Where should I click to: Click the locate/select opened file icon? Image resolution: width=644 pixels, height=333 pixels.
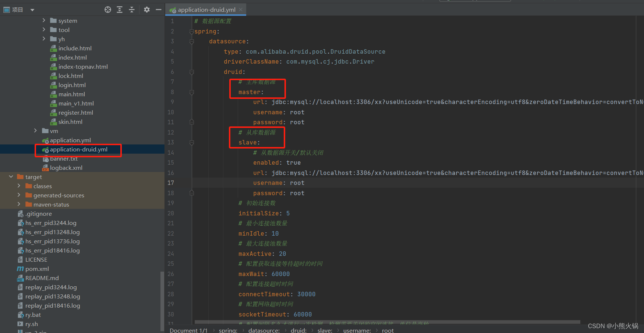(x=108, y=10)
